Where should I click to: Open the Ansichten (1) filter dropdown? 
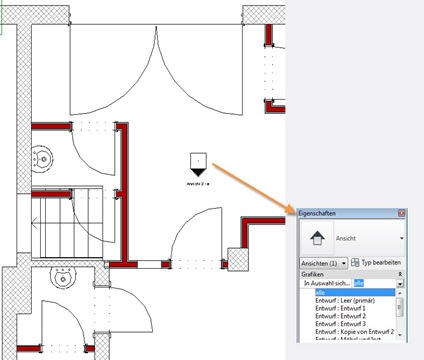(324, 263)
